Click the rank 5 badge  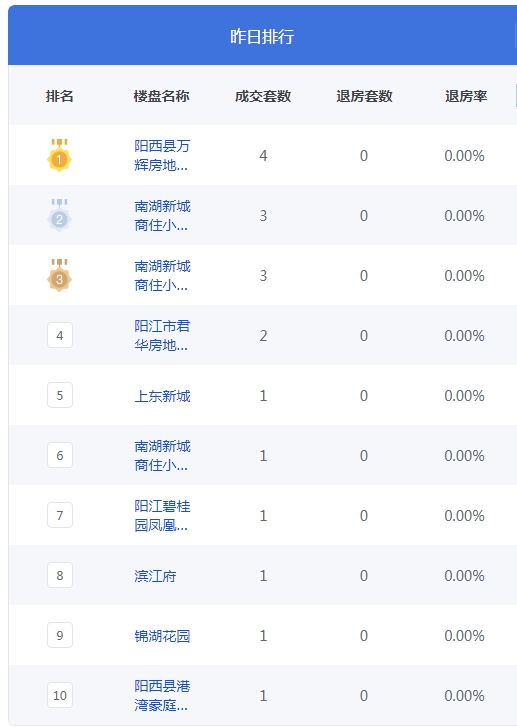click(x=60, y=395)
